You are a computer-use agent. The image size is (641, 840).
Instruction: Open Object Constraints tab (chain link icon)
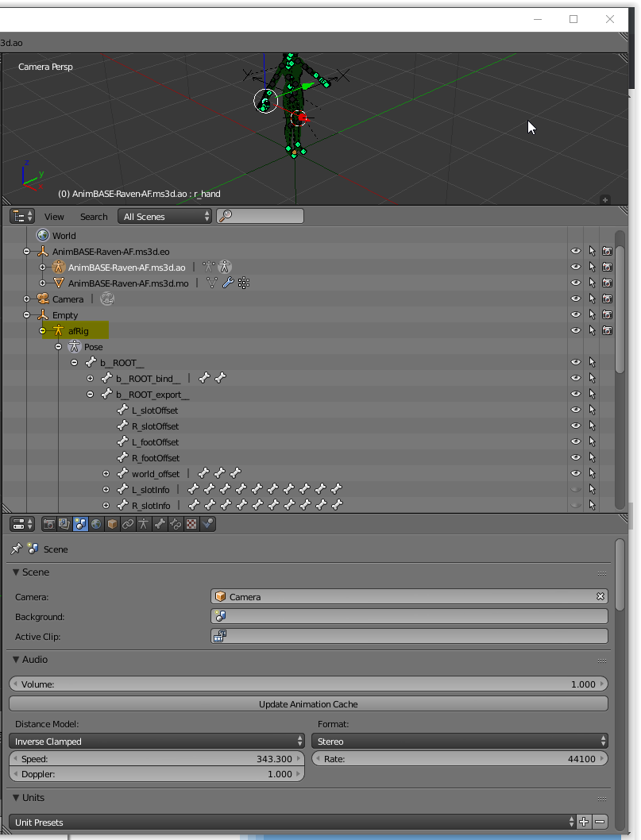[128, 524]
